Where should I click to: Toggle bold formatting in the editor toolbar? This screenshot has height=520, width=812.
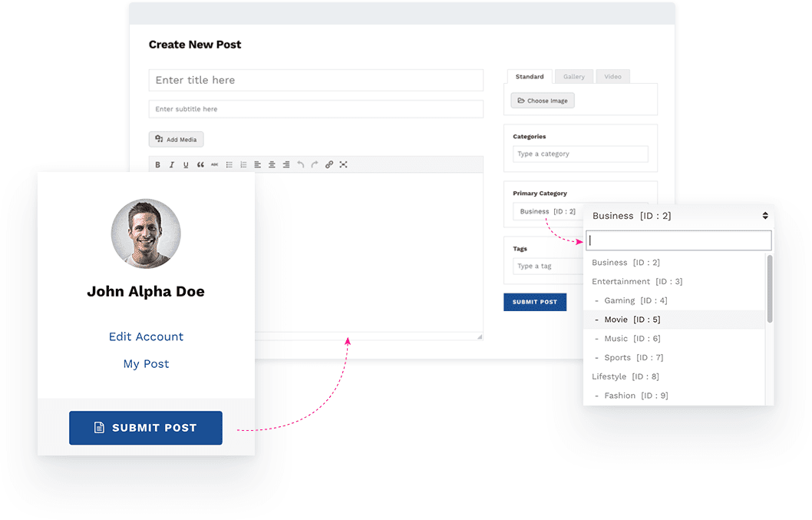pyautogui.click(x=157, y=164)
